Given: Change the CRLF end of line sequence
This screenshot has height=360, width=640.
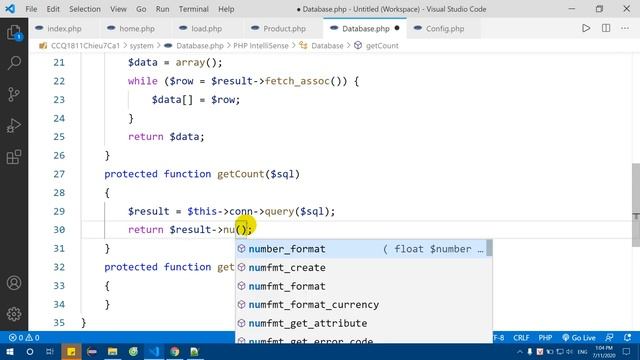Looking at the screenshot, I should pyautogui.click(x=521, y=338).
